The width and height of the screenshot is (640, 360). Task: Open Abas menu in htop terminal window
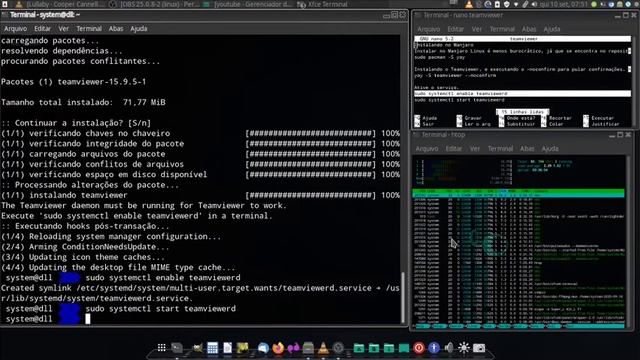click(527, 149)
